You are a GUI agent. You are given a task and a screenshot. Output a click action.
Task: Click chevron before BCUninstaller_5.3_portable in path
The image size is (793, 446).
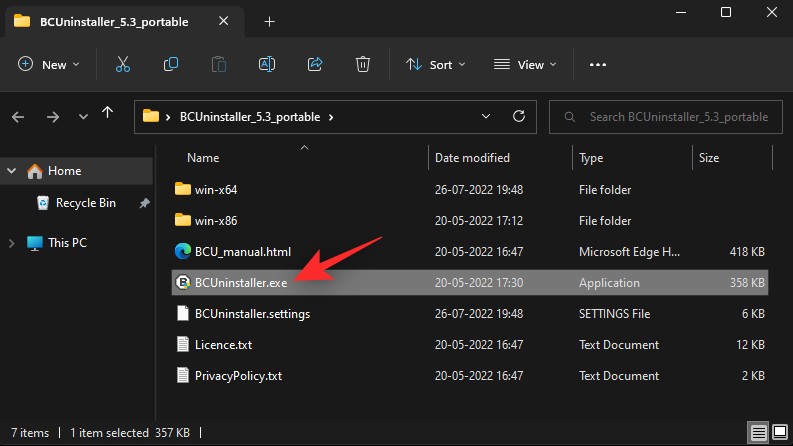coord(168,117)
